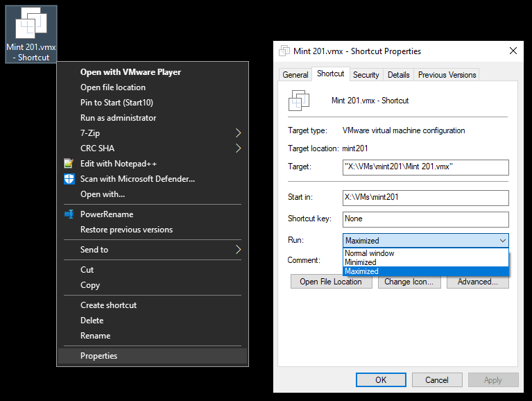The width and height of the screenshot is (532, 401).
Task: Choose Cut in context menu
Action: click(153, 270)
